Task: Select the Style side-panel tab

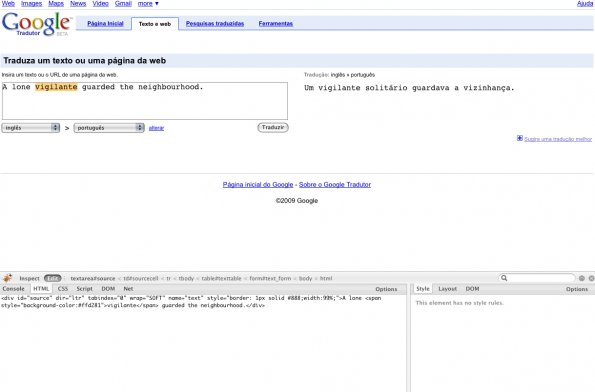Action: tap(423, 289)
